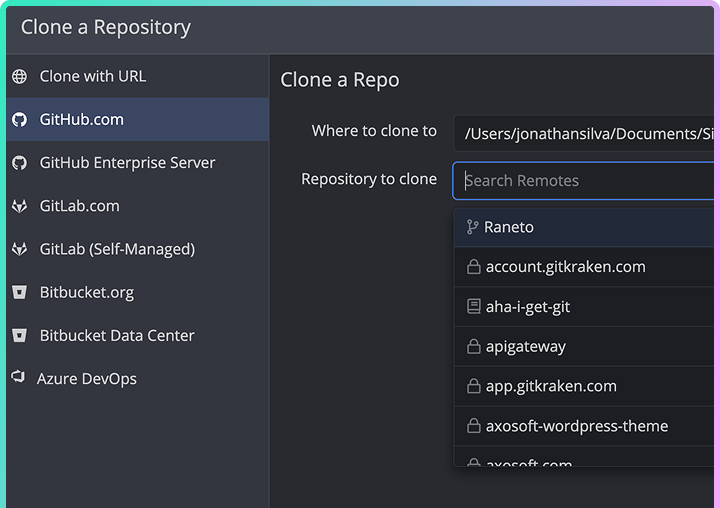The image size is (720, 508).
Task: Choose the Raneto repository from the list
Action: [509, 227]
